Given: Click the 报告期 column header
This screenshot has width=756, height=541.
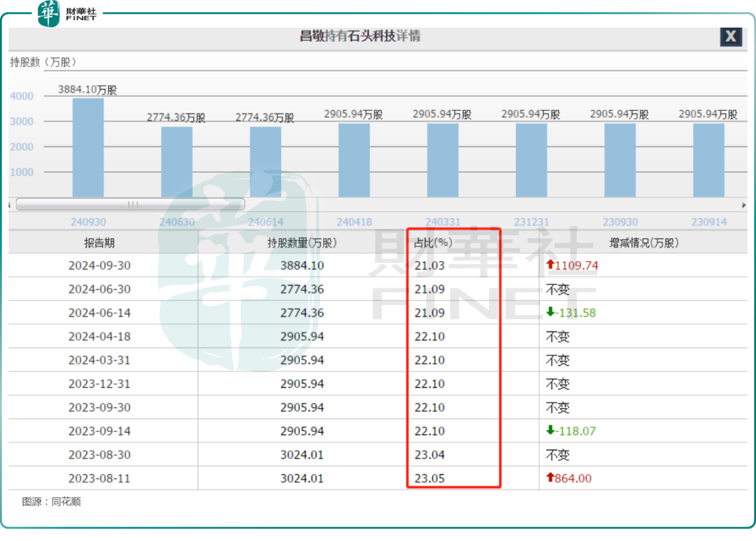Looking at the screenshot, I should [x=100, y=243].
